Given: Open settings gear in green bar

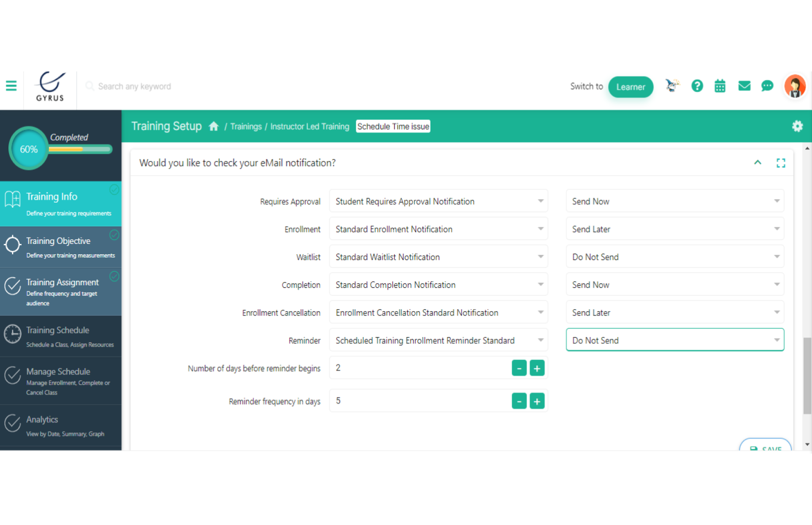Looking at the screenshot, I should [797, 126].
